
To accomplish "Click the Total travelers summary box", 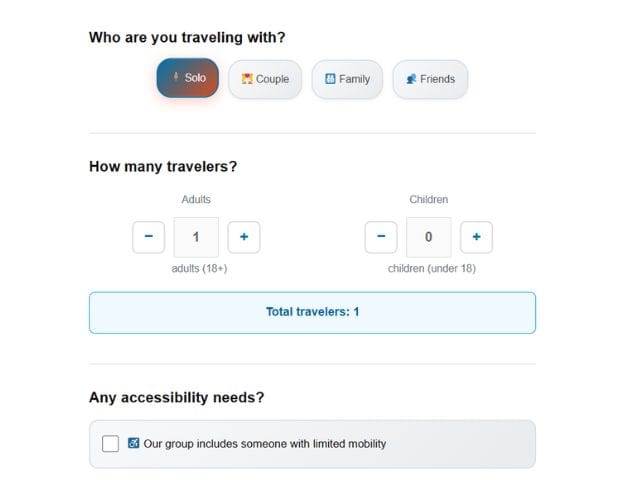I will tap(312, 312).
